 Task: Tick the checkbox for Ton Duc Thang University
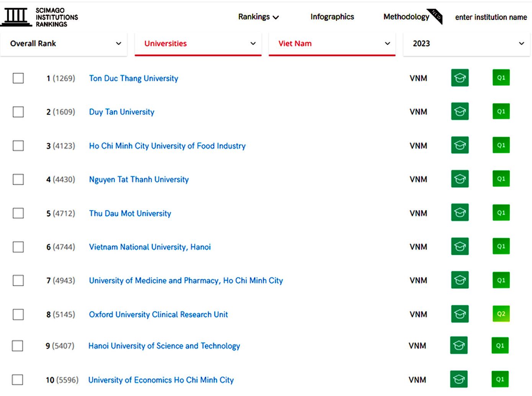coord(18,78)
